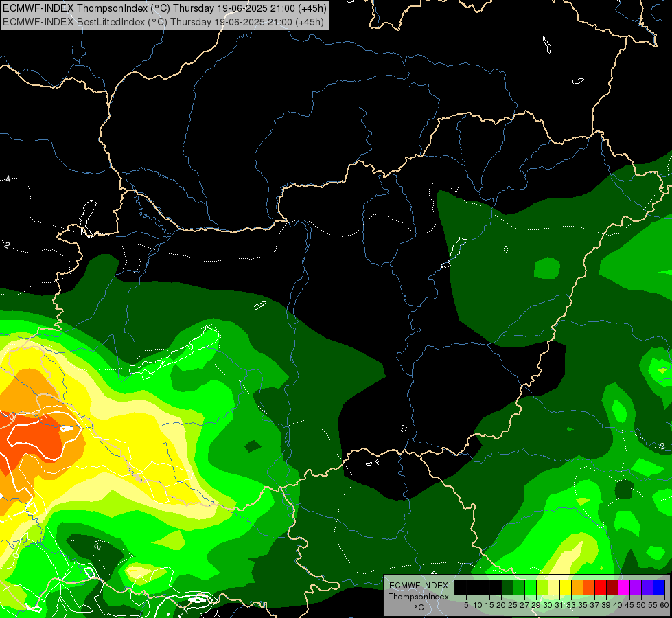Click the legend tick value '39'
This screenshot has height=618, width=672.
point(606,605)
